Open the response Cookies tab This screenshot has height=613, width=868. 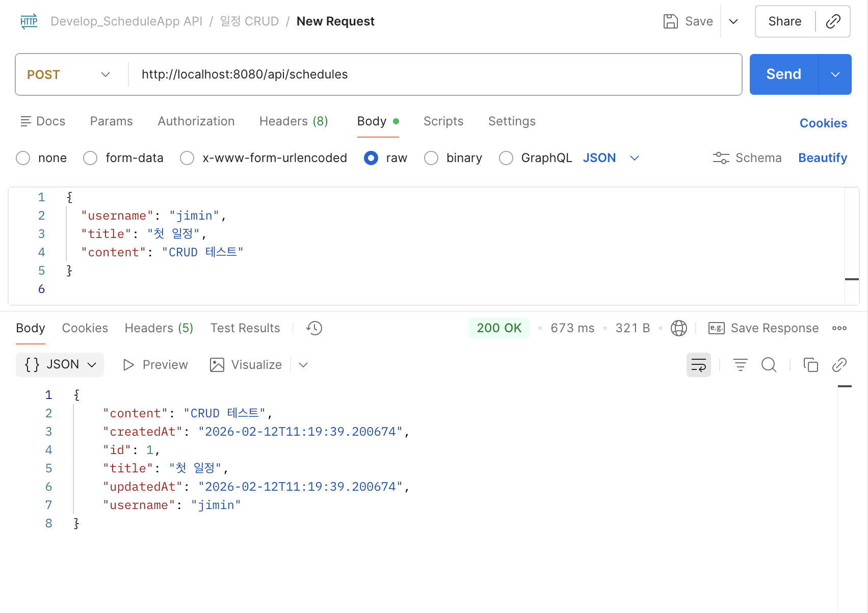point(85,328)
